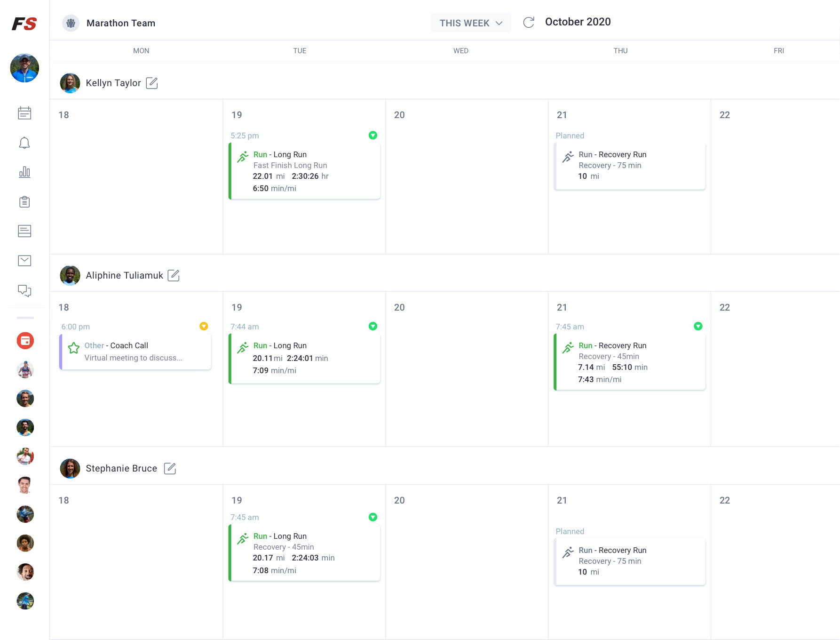Open the chat bubbles icon
The height and width of the screenshot is (640, 840).
24,290
